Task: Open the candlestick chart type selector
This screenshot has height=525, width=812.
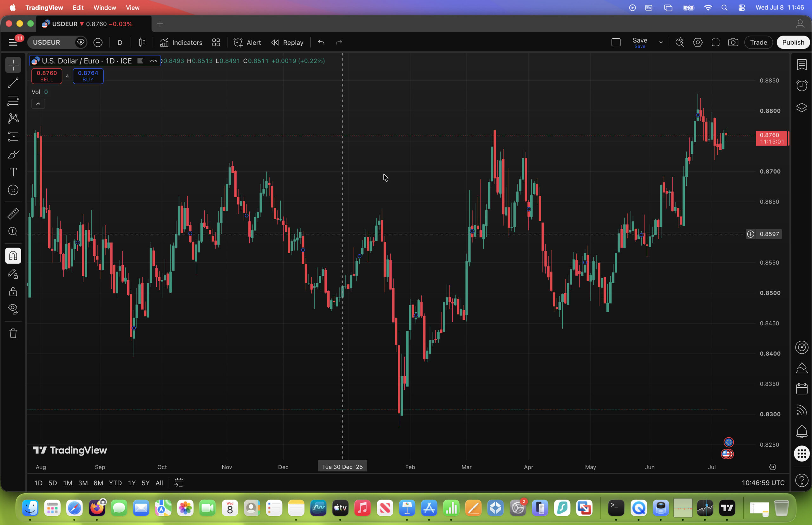Action: pos(142,42)
